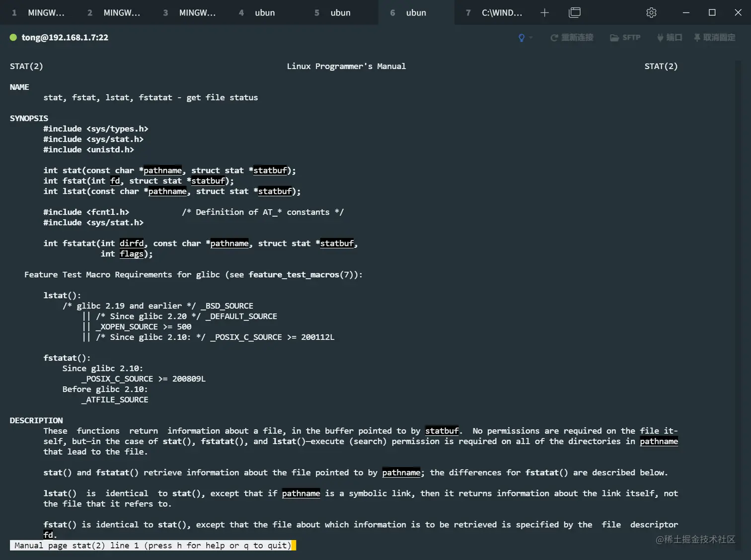Viewport: 751px width, 560px height.
Task: Open a new terminal tab with plus icon
Action: coord(545,12)
